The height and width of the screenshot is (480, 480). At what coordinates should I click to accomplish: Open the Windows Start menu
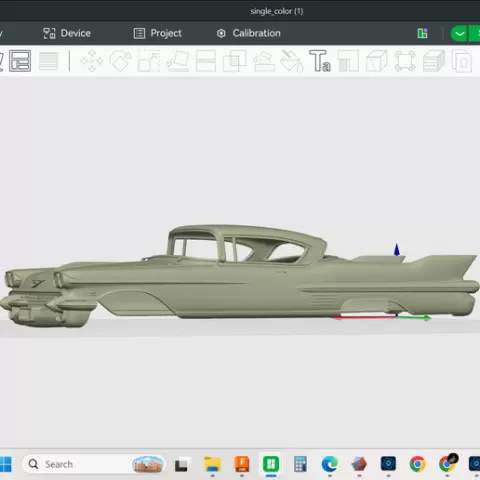point(5,464)
